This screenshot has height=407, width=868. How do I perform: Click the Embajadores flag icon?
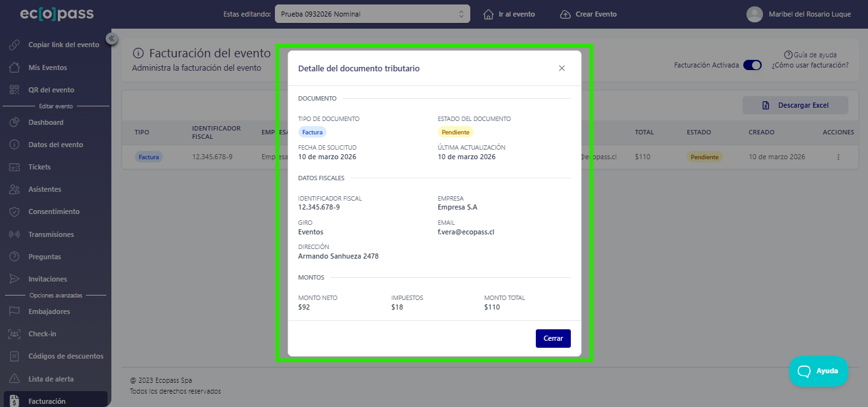tap(15, 311)
